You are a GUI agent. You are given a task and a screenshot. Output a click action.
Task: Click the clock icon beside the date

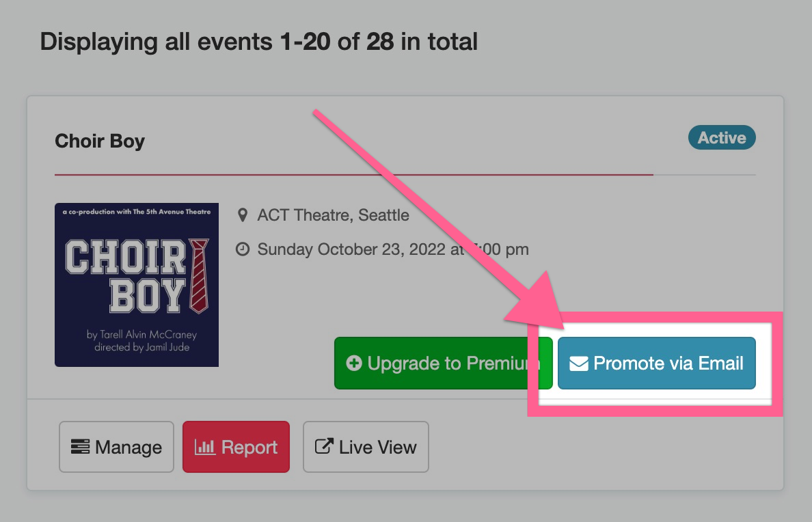tap(243, 249)
